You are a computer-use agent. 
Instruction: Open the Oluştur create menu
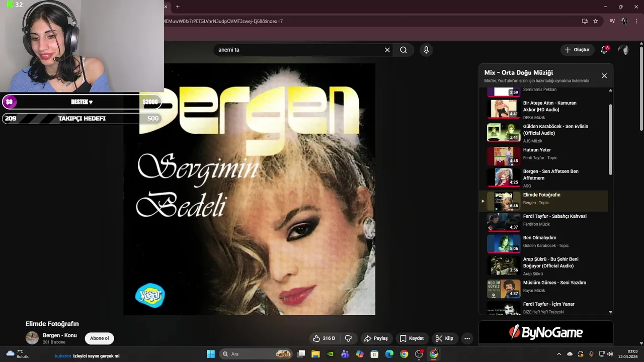(x=577, y=50)
